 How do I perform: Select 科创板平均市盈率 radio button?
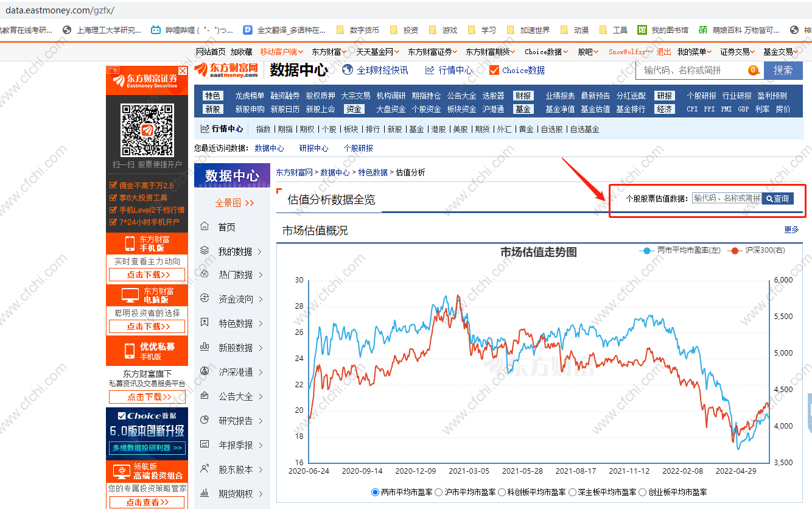502,492
